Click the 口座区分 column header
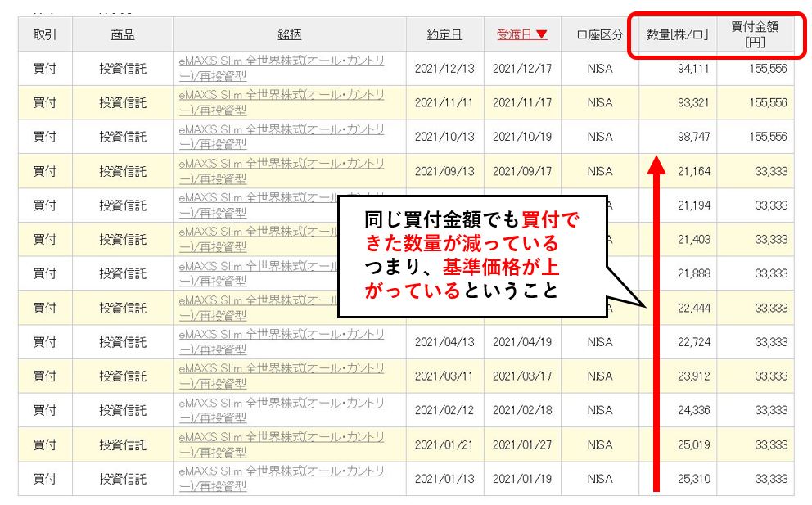Viewport: 812px width, 505px height. [600, 34]
